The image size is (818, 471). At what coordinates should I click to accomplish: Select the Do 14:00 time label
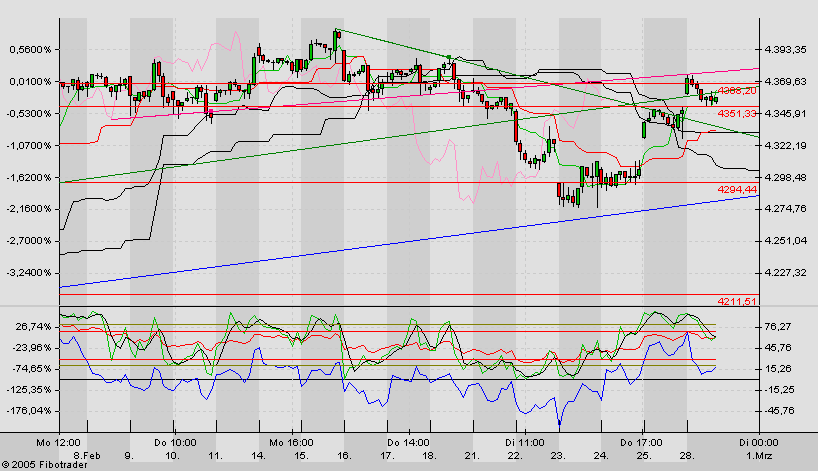(408, 443)
